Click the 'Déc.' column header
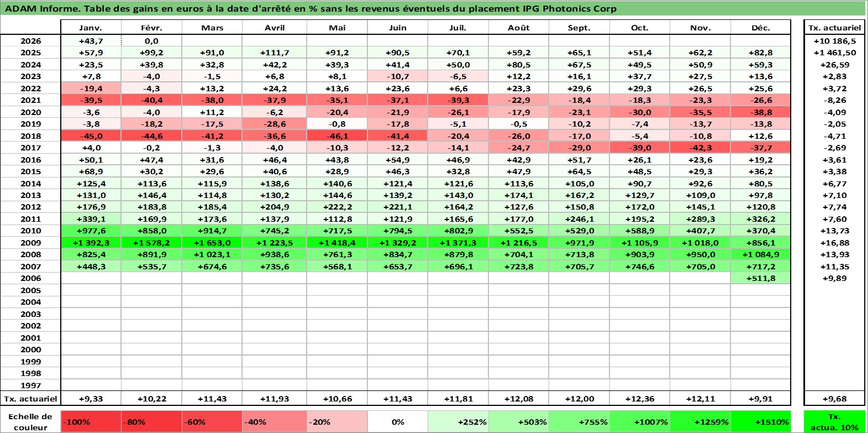868x433 pixels. [760, 28]
